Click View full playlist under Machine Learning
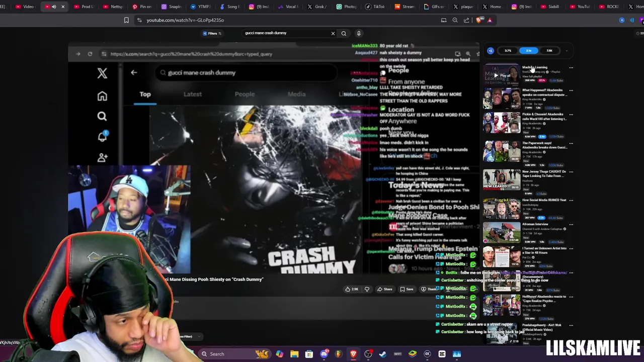The image size is (644, 362). [532, 76]
